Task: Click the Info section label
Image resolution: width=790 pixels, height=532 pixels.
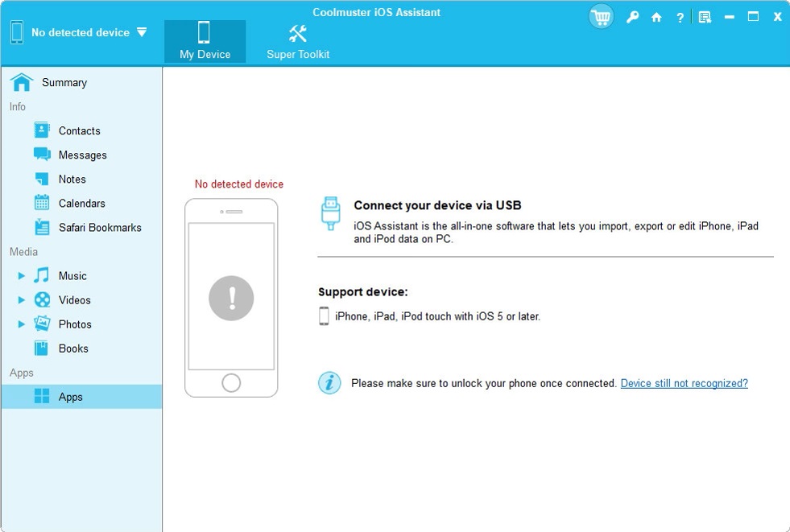Action: pos(17,107)
